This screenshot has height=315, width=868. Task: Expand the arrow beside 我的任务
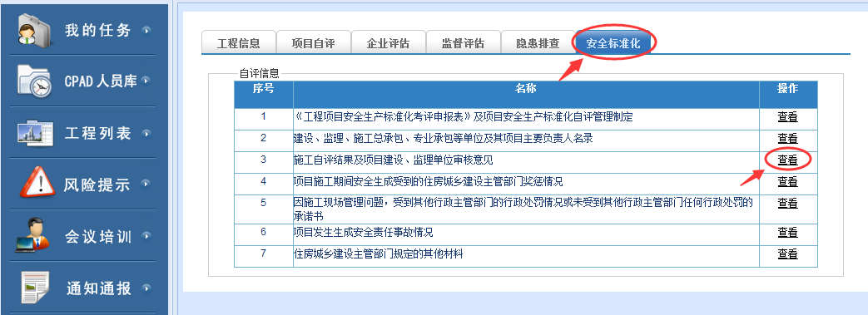coord(146,31)
